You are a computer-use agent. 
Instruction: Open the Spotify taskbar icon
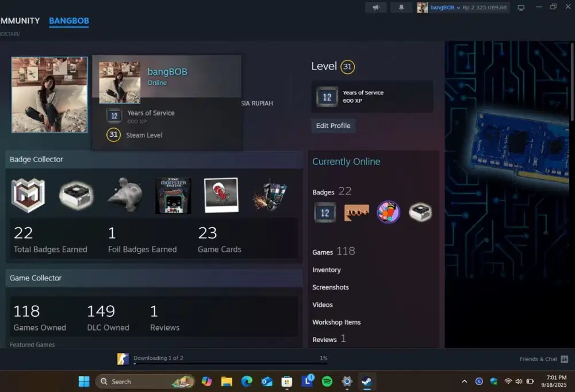click(x=327, y=381)
